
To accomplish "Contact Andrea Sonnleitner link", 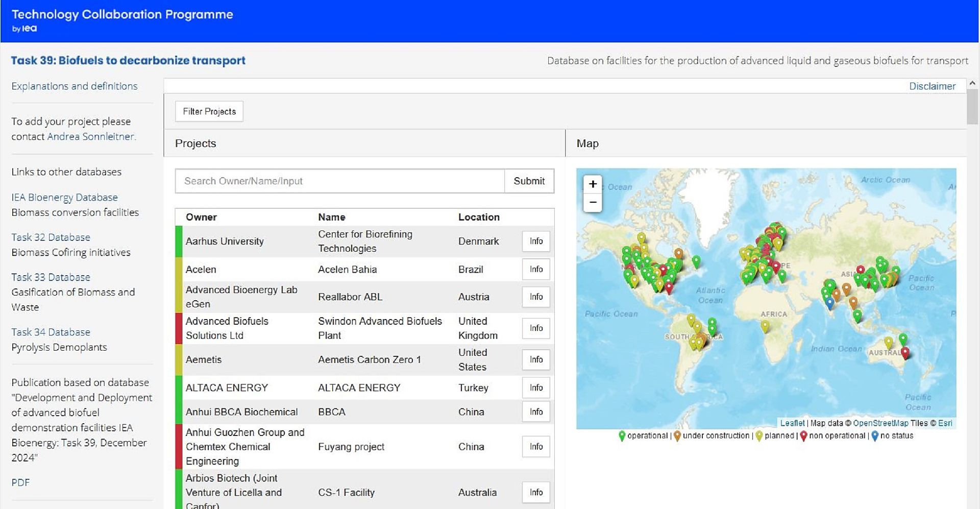I will click(x=91, y=136).
